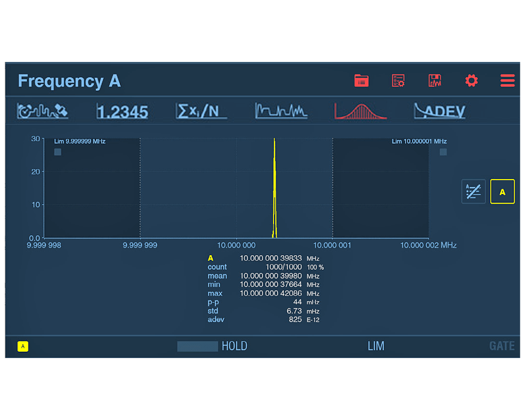Open the measurement configuration list icon

398,81
